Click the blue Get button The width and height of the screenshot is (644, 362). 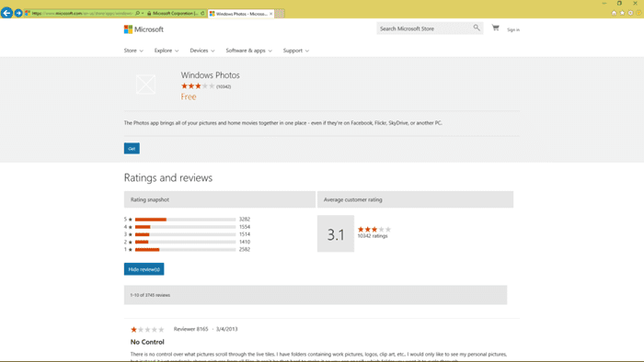[x=132, y=149]
